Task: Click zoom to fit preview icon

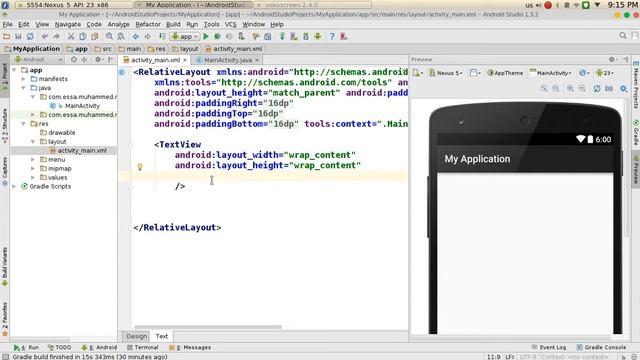Action: (x=544, y=88)
